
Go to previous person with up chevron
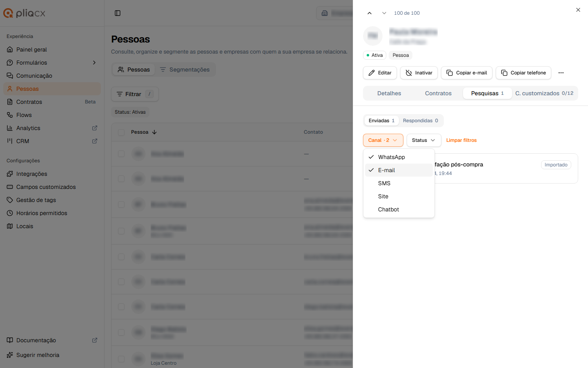pyautogui.click(x=370, y=13)
